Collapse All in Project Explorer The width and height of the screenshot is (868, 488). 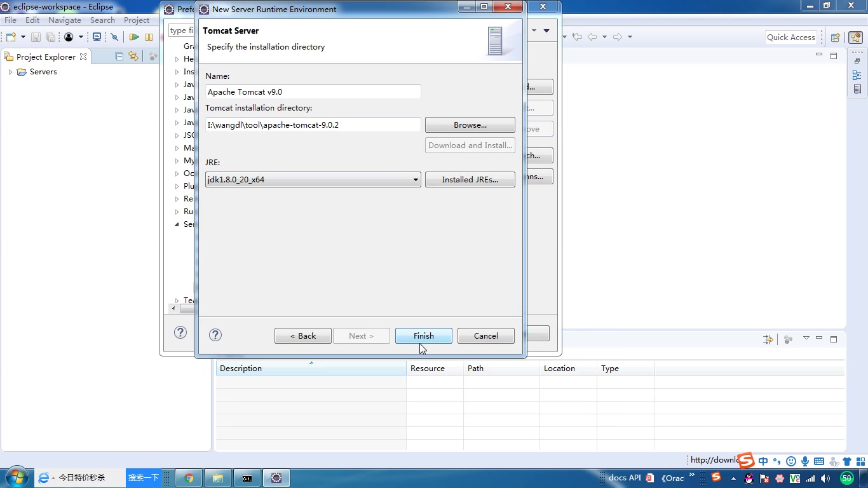click(x=119, y=57)
